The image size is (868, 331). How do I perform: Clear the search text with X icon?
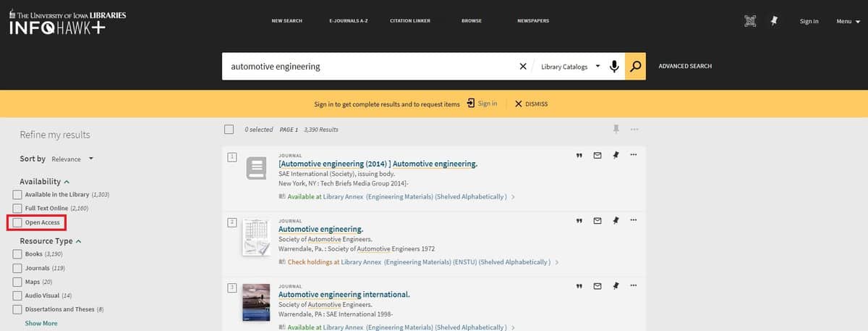[x=523, y=67]
